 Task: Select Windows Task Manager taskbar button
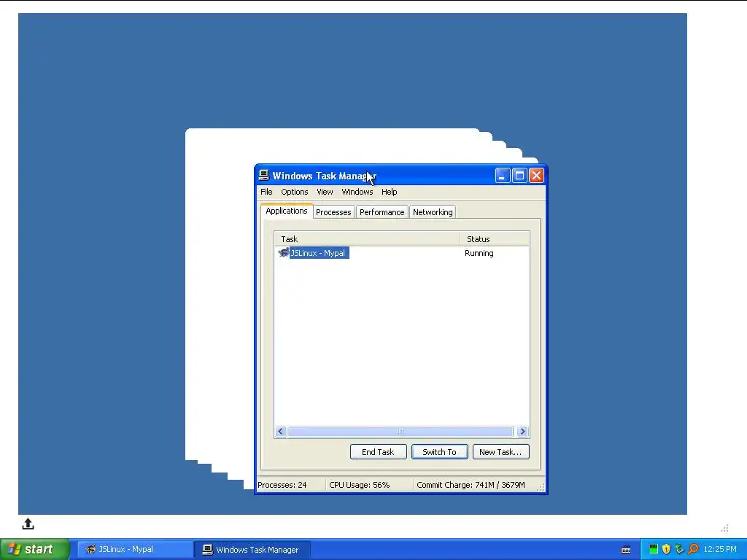pyautogui.click(x=252, y=550)
